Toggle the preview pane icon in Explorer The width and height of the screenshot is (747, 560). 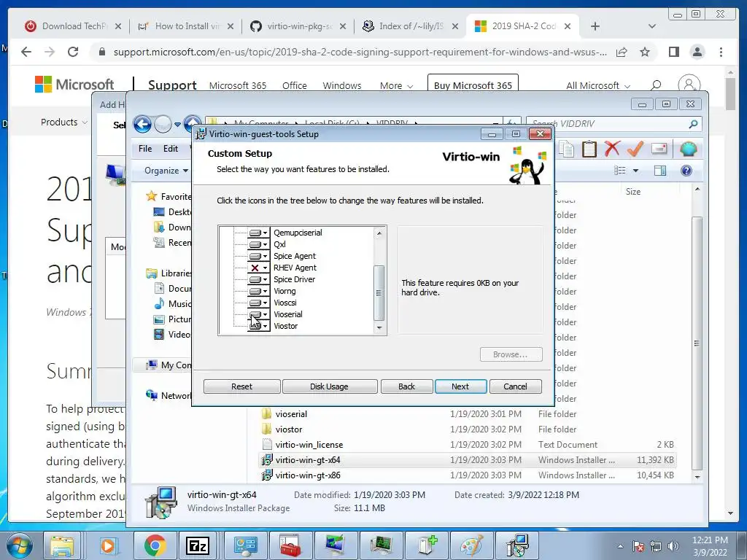[x=659, y=171]
